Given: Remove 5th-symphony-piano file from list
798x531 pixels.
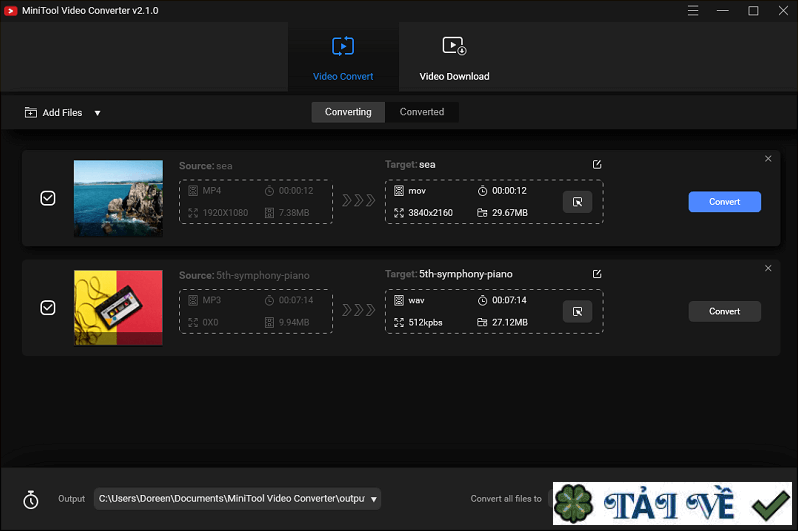Looking at the screenshot, I should pos(768,268).
